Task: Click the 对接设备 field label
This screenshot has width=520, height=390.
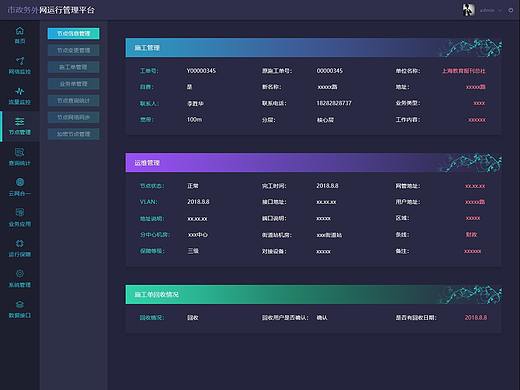Action: 274,251
